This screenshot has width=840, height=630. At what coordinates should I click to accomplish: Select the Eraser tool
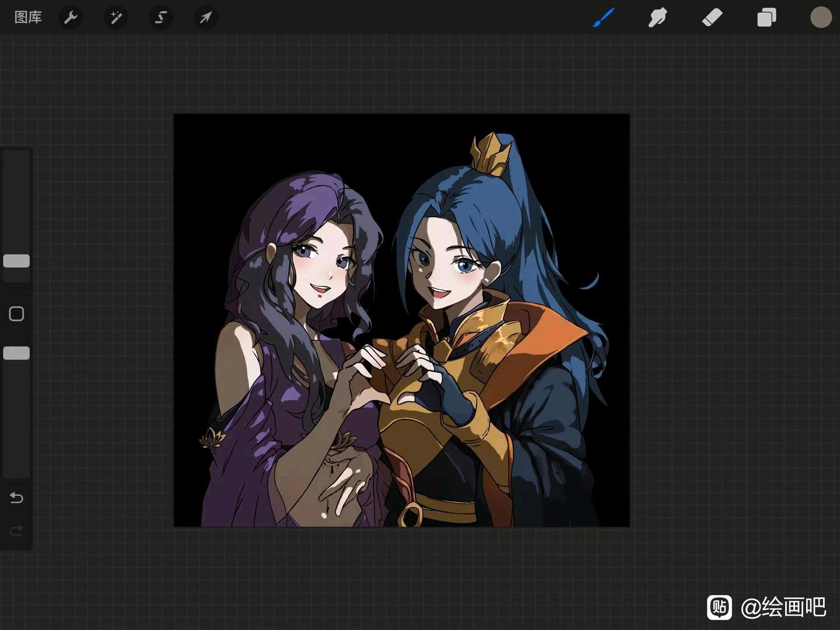coord(712,17)
